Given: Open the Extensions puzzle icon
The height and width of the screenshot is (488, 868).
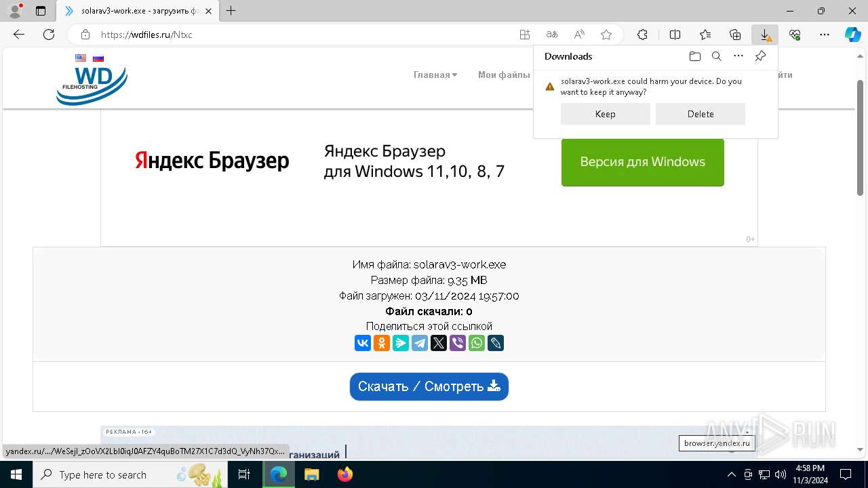Looking at the screenshot, I should click(642, 35).
